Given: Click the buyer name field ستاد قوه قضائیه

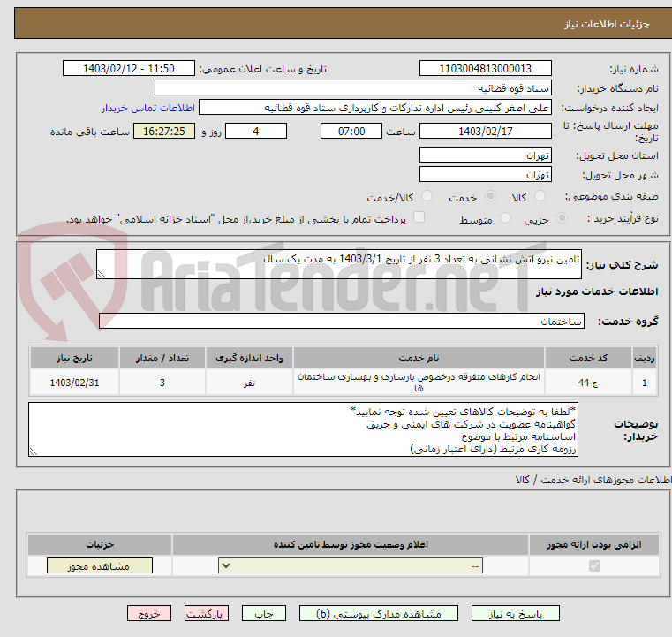Looking at the screenshot, I should click(352, 87).
